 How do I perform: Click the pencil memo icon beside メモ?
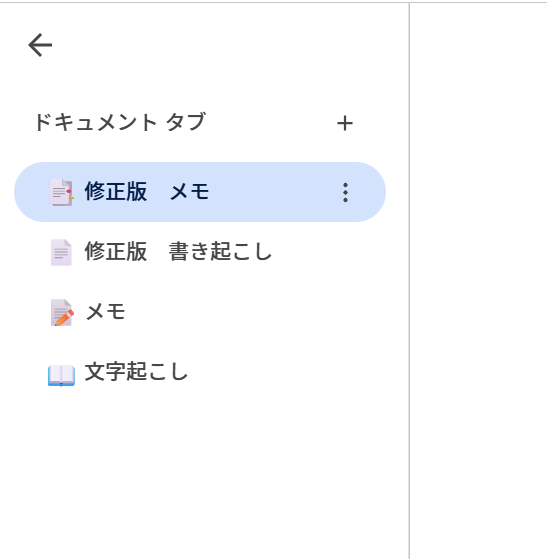coord(62,312)
